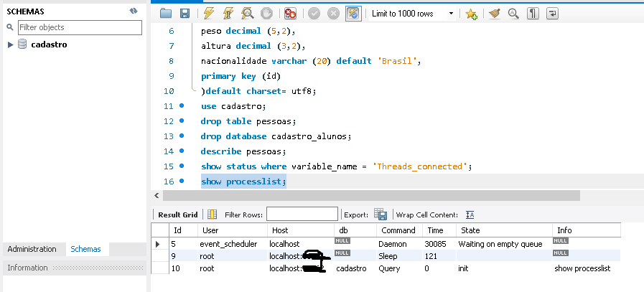Save snippet with the star plus icon
The height and width of the screenshot is (292, 644).
click(471, 14)
